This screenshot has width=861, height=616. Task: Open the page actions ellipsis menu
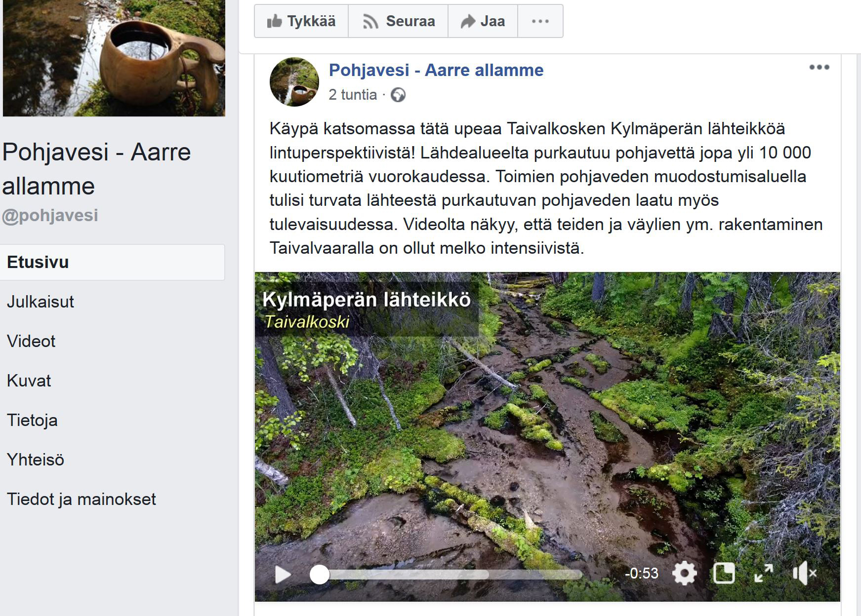tap(540, 21)
